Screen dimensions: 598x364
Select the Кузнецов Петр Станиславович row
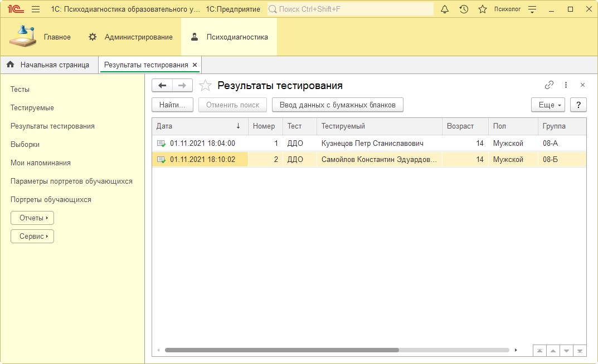click(x=372, y=143)
